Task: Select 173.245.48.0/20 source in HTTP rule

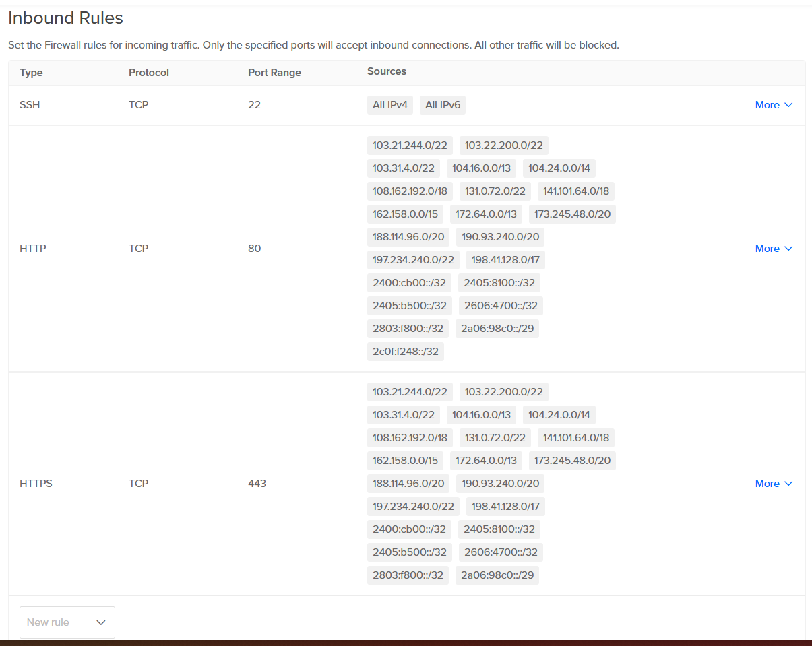Action: pyautogui.click(x=572, y=214)
